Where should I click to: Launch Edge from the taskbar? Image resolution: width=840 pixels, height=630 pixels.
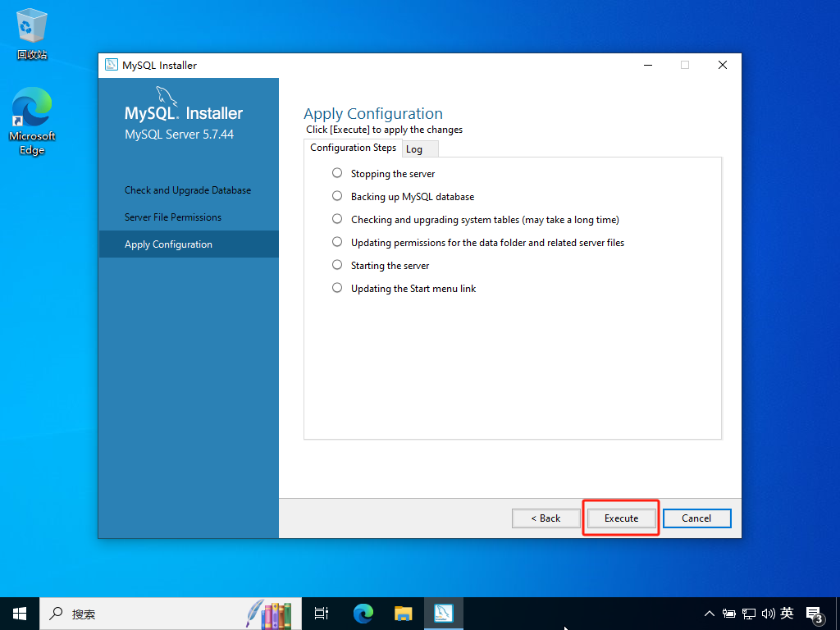(363, 613)
